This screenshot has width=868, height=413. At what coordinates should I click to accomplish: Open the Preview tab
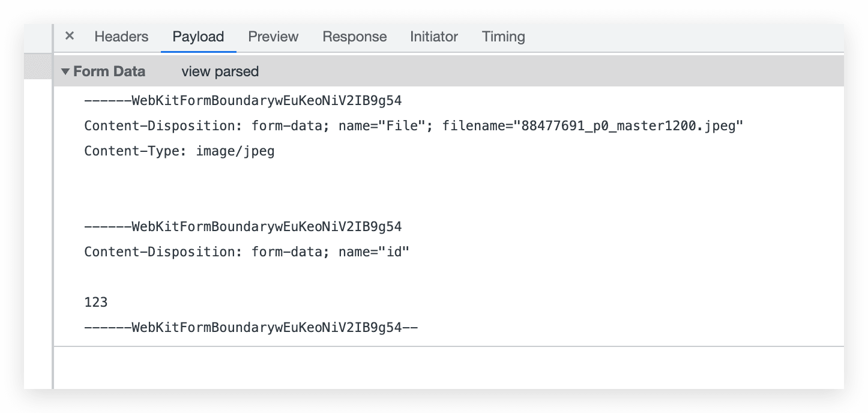pos(273,37)
